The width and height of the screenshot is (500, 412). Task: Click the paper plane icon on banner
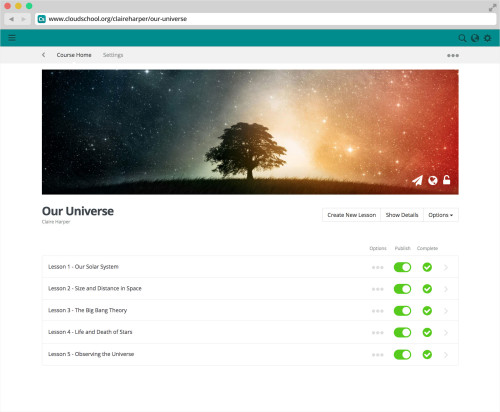click(418, 180)
